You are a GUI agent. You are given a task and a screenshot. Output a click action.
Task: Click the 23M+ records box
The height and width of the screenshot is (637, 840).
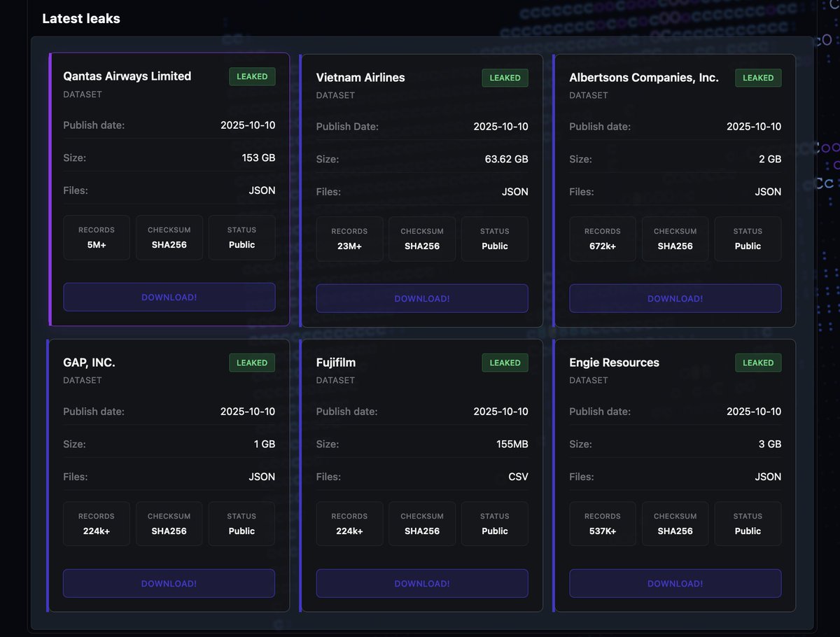coord(349,239)
